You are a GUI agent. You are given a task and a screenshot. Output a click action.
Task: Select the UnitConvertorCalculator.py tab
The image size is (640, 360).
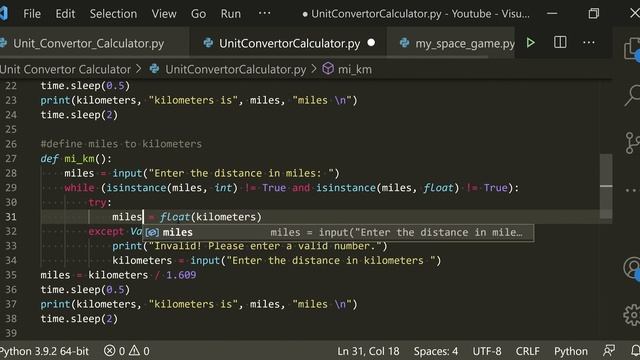[x=289, y=43]
